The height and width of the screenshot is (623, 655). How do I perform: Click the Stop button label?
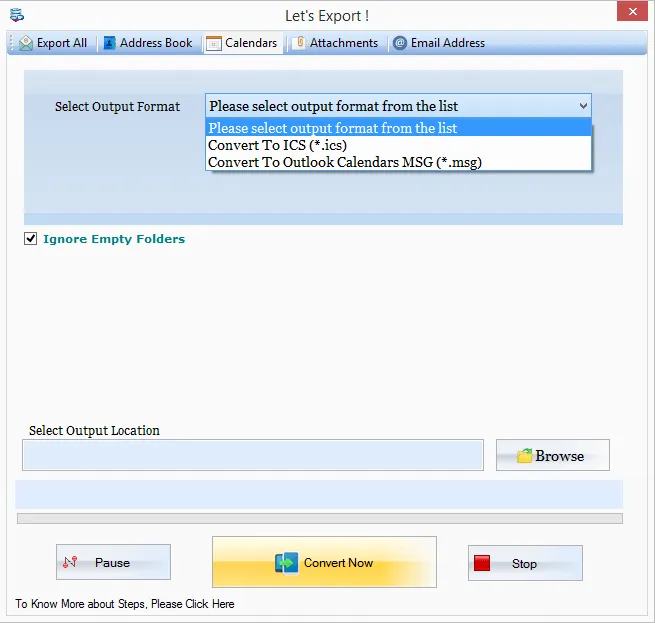[524, 564]
